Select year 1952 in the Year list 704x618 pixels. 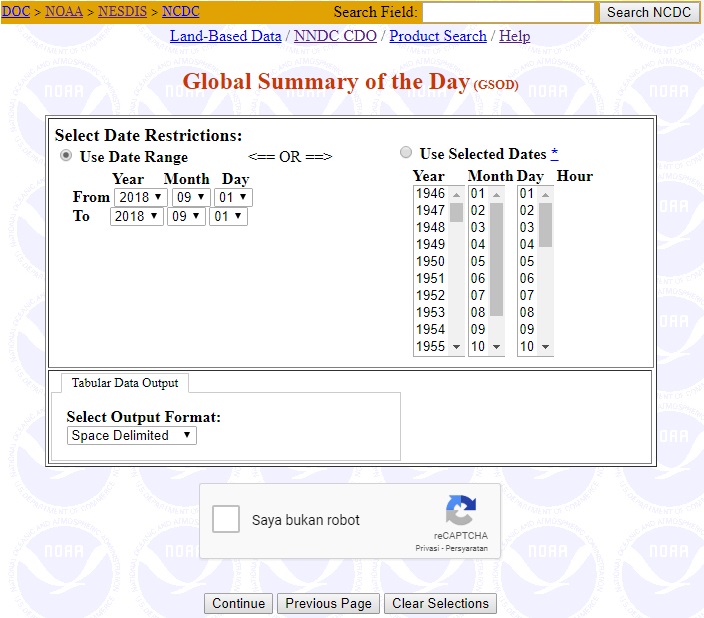tap(431, 296)
